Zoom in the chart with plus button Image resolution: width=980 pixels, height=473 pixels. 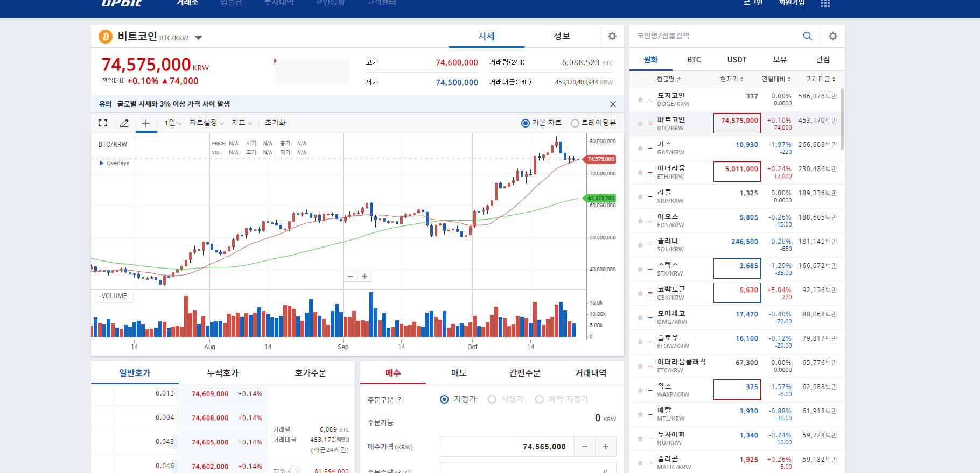pyautogui.click(x=365, y=277)
